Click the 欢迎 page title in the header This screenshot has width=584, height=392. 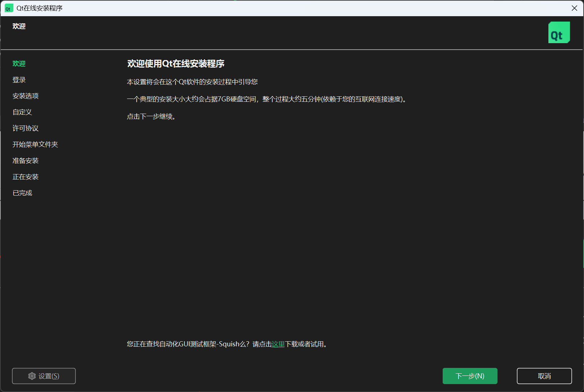(x=19, y=26)
